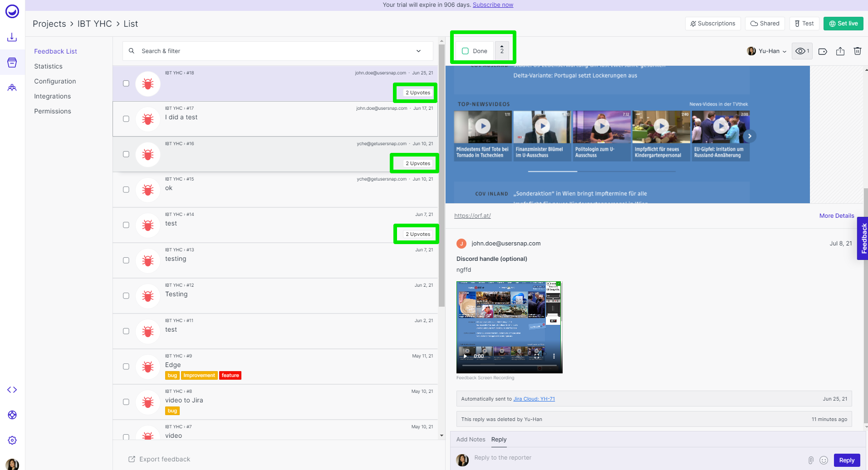Click the Improvement tag on Edge
Screen dimensions: 868x470
[x=199, y=376]
